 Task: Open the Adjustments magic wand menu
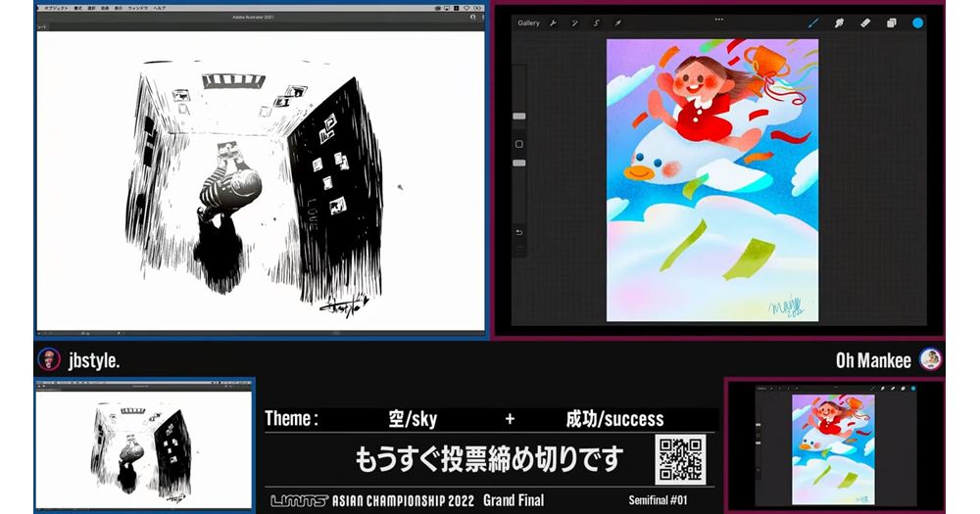coord(575,23)
